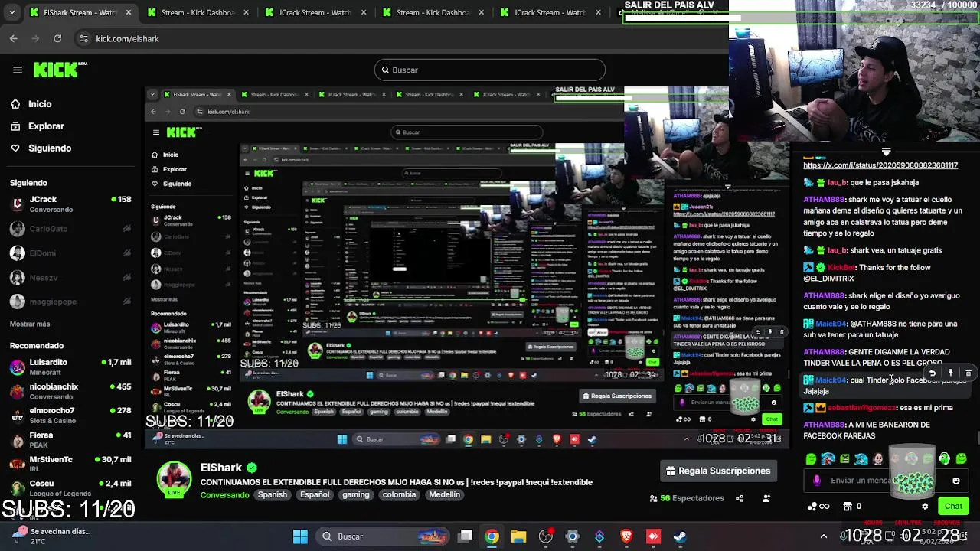Open the chat shop icon
The height and width of the screenshot is (551, 980).
coord(848,506)
